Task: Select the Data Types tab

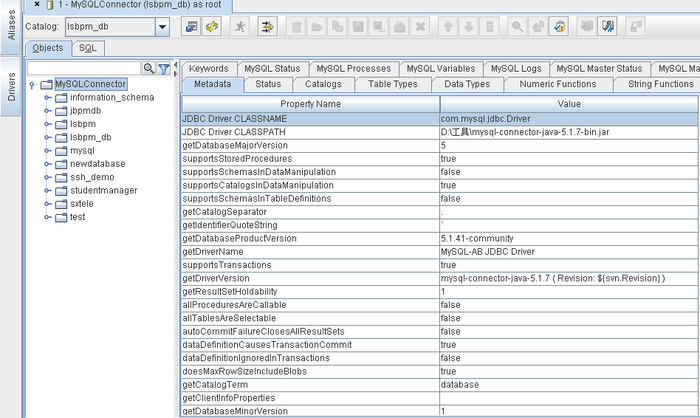Action: coord(467,84)
